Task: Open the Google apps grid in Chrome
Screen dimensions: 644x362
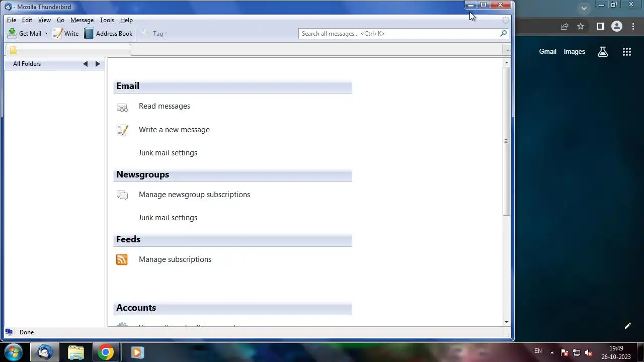Action: (x=627, y=52)
